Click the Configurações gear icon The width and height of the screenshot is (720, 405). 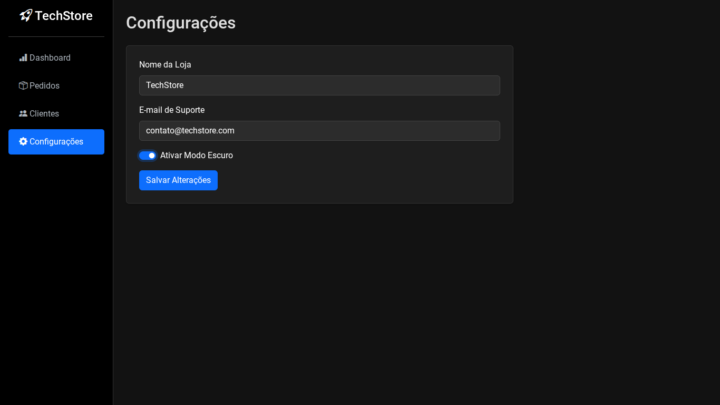[x=23, y=142]
